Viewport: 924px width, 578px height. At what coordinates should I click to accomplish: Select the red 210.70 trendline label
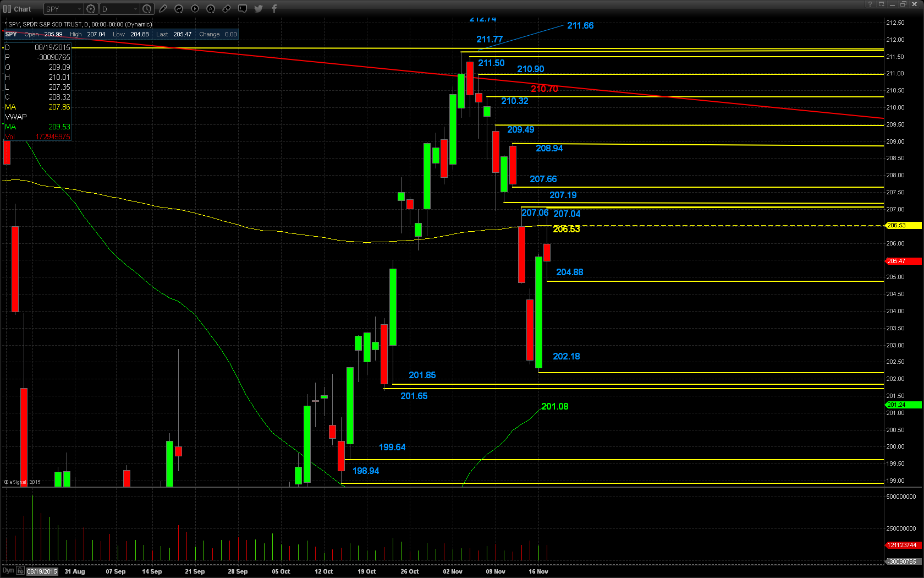coord(544,89)
